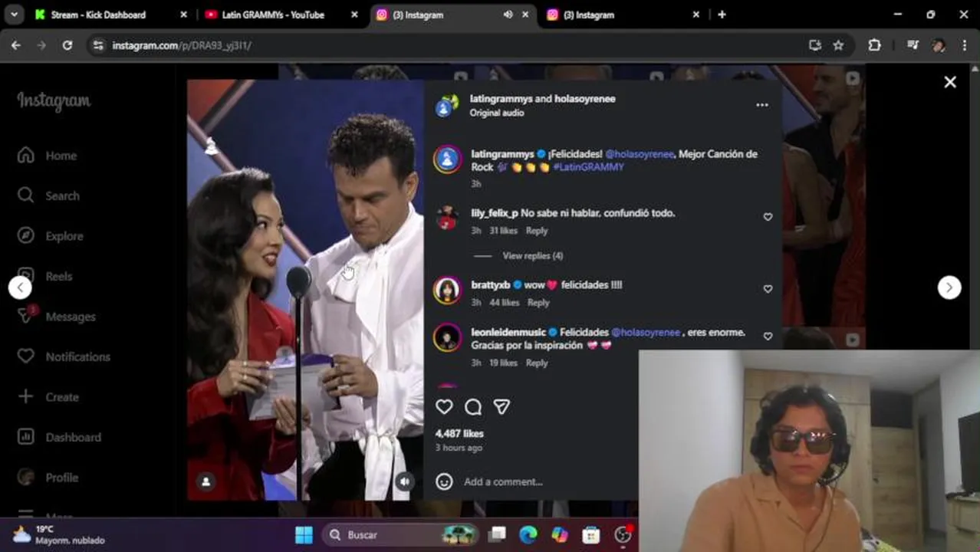The image size is (980, 552).
Task: Reply to leonleidenmusic's comment
Action: [x=537, y=363]
